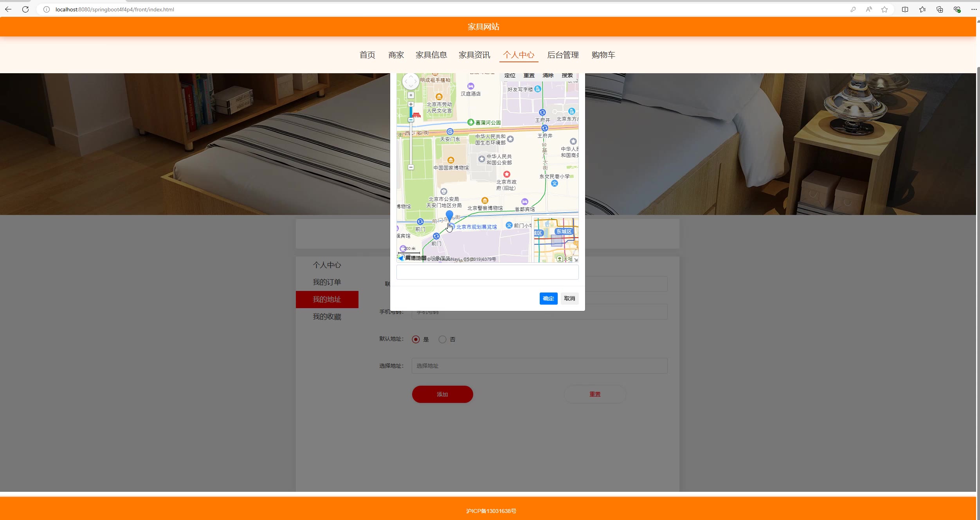This screenshot has height=520, width=980.
Task: Click 定位 on map toolbar
Action: point(510,76)
